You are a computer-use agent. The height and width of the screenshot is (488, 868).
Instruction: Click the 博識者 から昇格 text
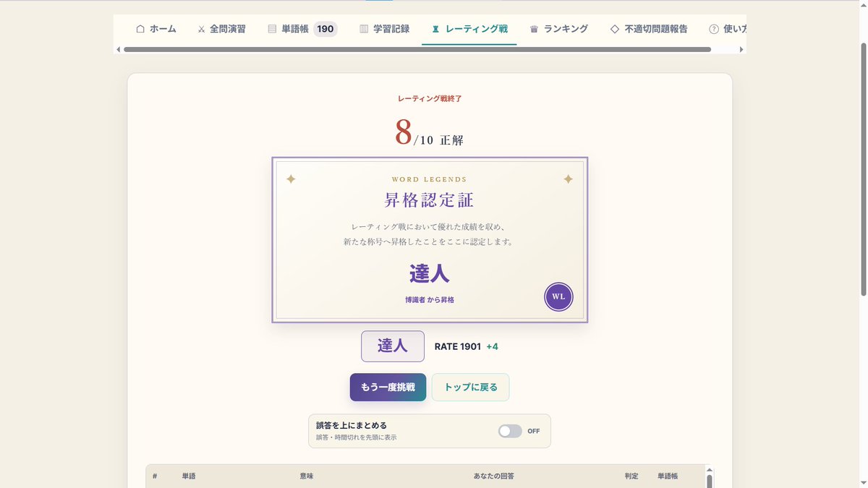430,299
